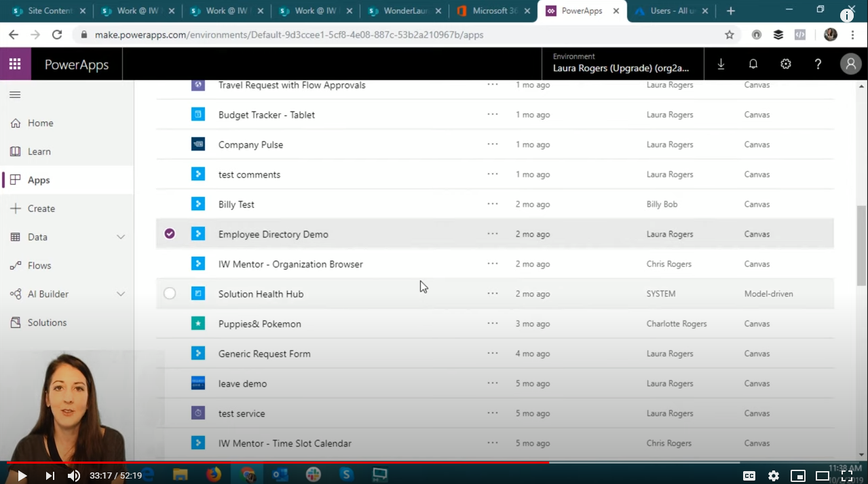
Task: Switch to the Apps navigation item
Action: click(x=38, y=180)
